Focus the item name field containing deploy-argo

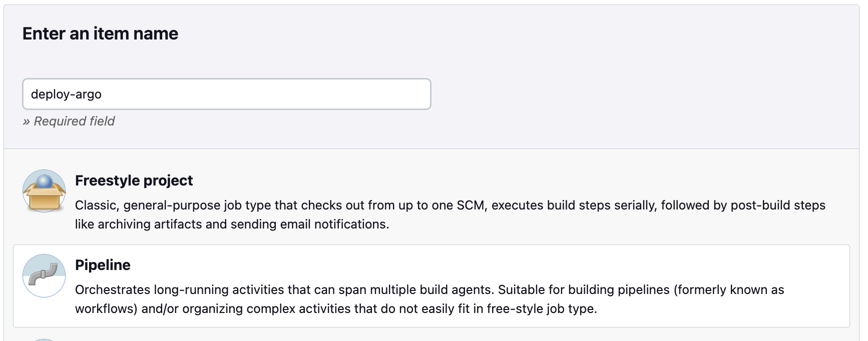[227, 94]
